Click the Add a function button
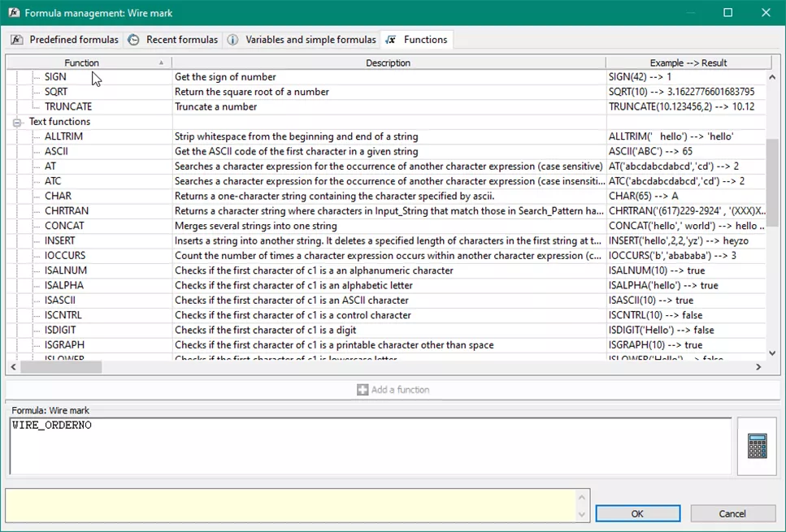This screenshot has width=786, height=532. 393,390
